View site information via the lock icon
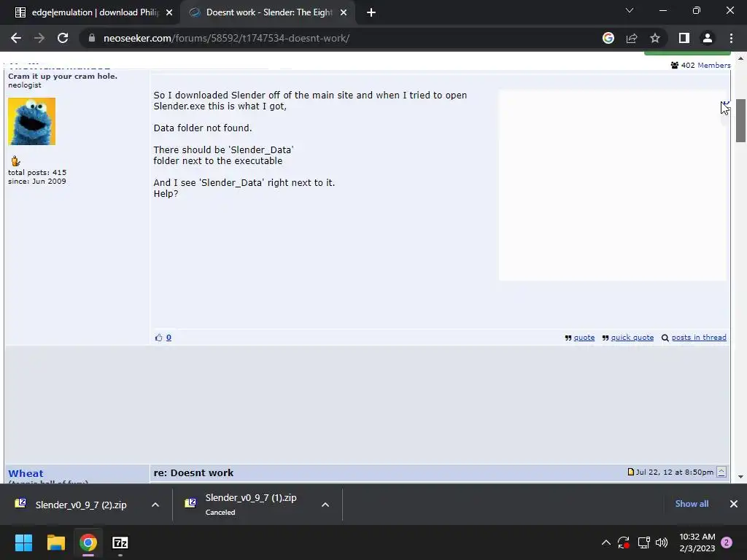747x560 pixels. 92,38
